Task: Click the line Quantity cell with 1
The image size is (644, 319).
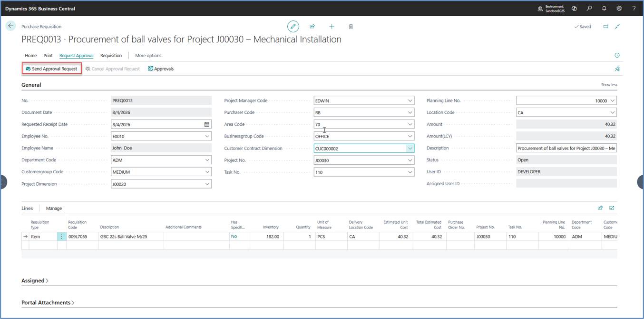Action: pos(299,237)
